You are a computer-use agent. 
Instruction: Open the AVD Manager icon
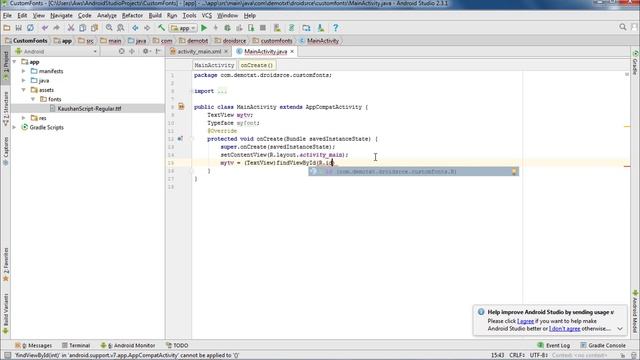pyautogui.click(x=277, y=28)
